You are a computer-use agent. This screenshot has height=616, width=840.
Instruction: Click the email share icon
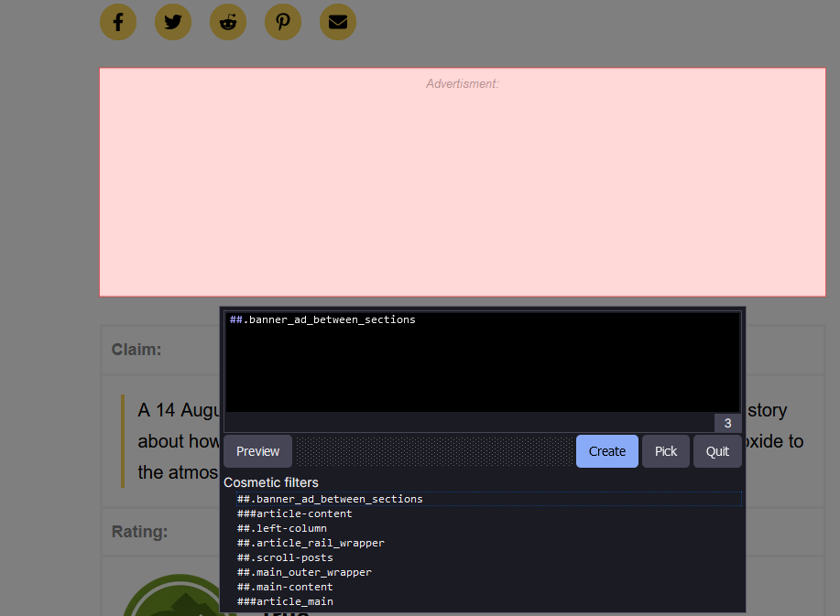pyautogui.click(x=337, y=21)
